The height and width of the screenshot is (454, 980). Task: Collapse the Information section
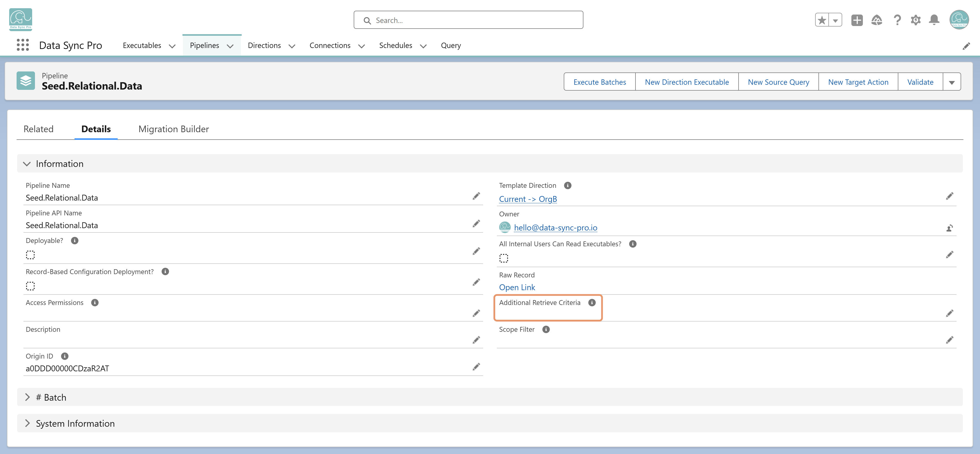27,164
